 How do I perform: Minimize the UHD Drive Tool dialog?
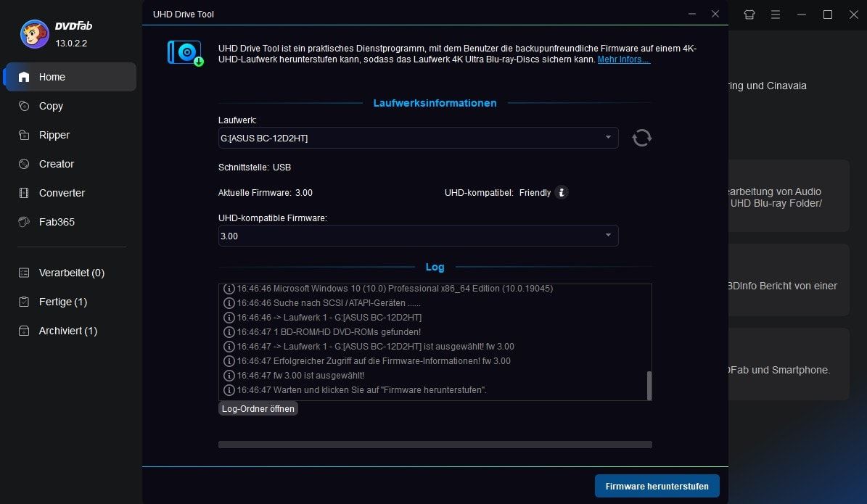tap(691, 14)
